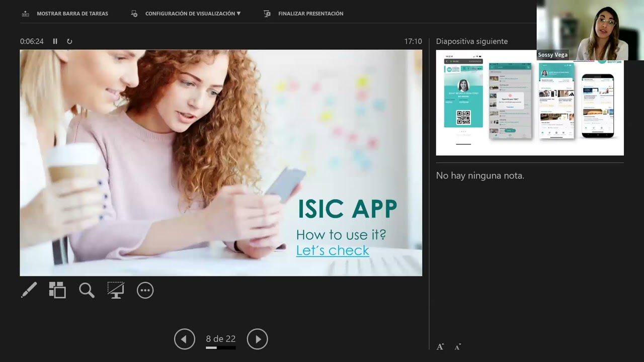This screenshot has height=362, width=644.
Task: Click the Let's check link on slide
Action: click(333, 250)
